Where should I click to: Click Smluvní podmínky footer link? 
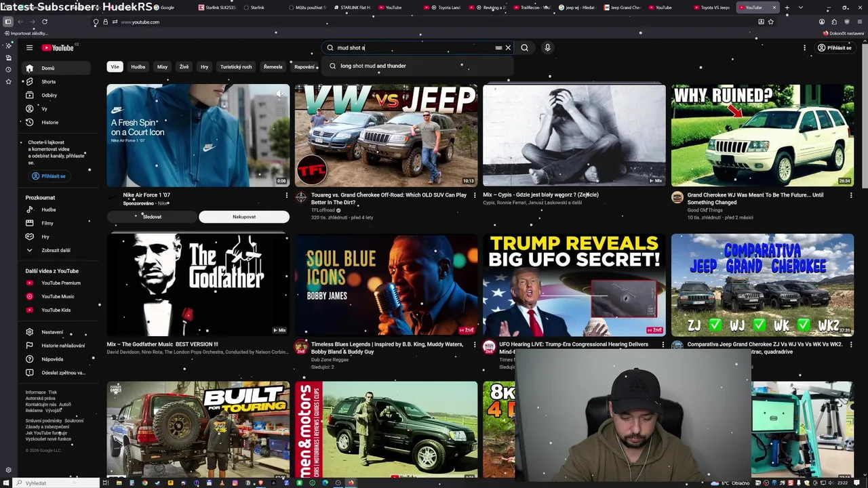tap(43, 421)
